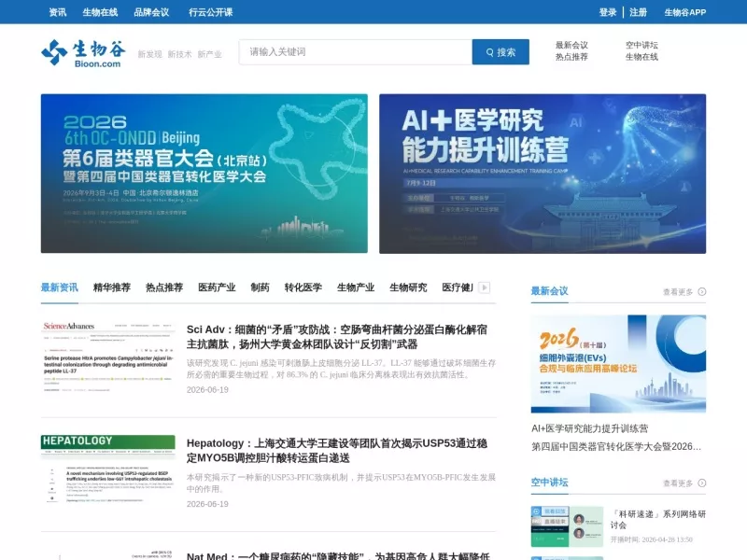Click the Science Advances article thumbnail
Viewport: 747px width, 560px height.
[x=108, y=357]
